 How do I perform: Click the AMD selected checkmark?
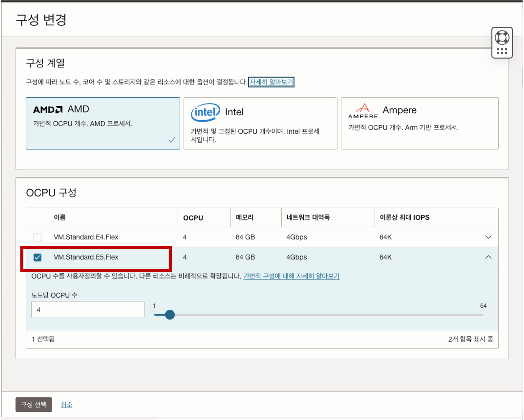(172, 140)
